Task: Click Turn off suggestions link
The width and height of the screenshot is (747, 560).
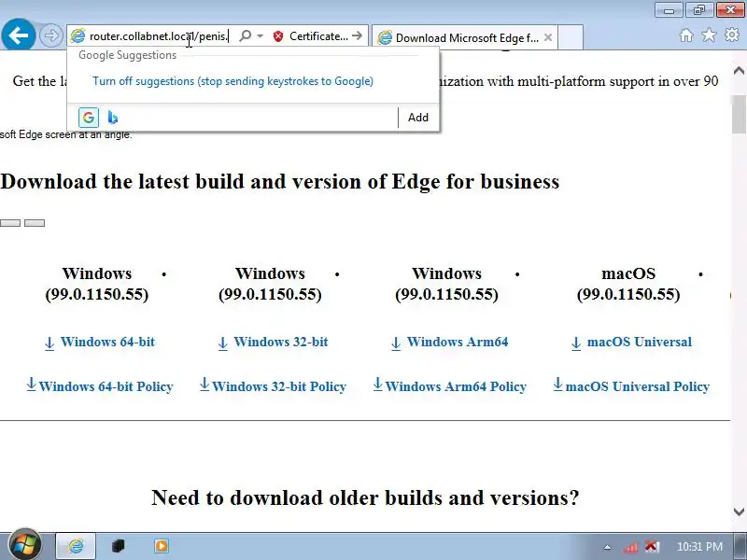Action: 233,81
